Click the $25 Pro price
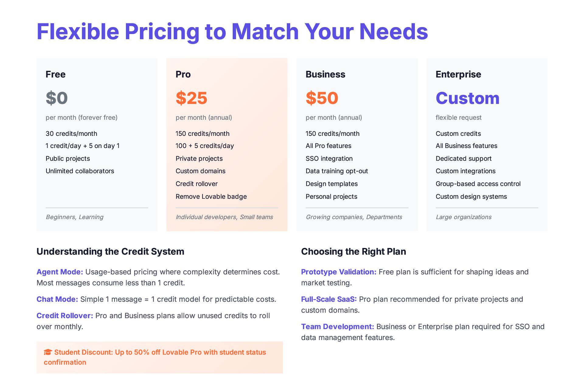Viewport: 584px width, 392px height. click(x=191, y=98)
